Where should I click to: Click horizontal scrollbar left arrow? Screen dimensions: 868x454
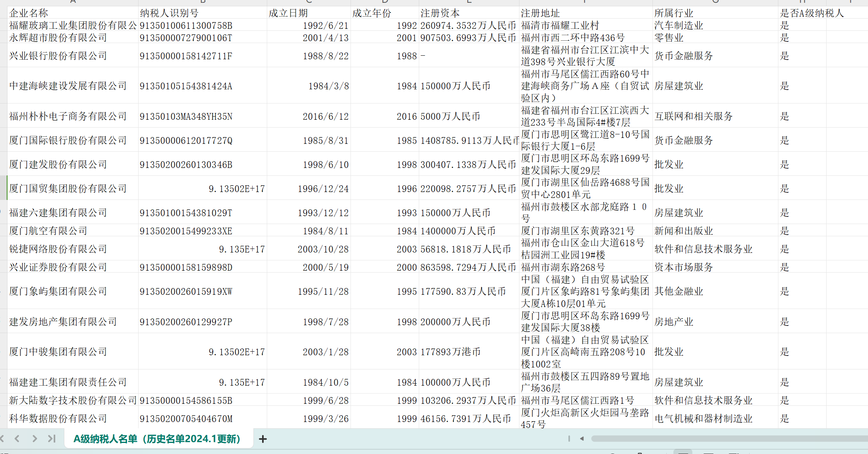pos(582,439)
